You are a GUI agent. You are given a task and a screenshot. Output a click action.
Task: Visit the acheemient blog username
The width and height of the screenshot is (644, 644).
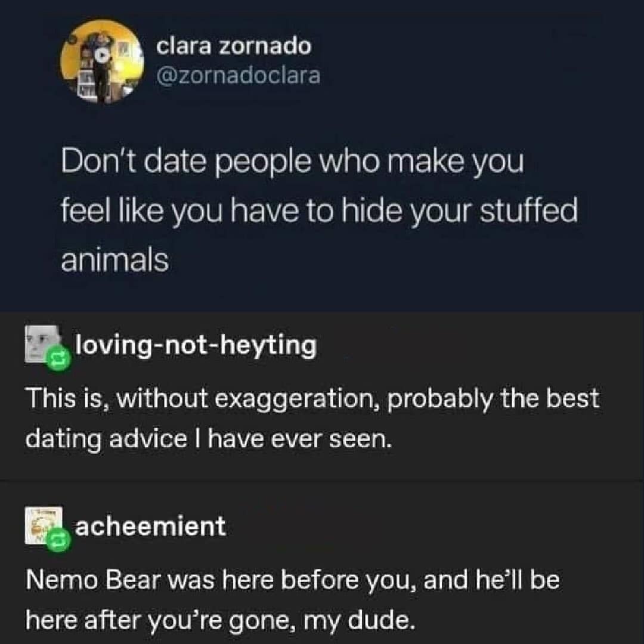point(150,527)
